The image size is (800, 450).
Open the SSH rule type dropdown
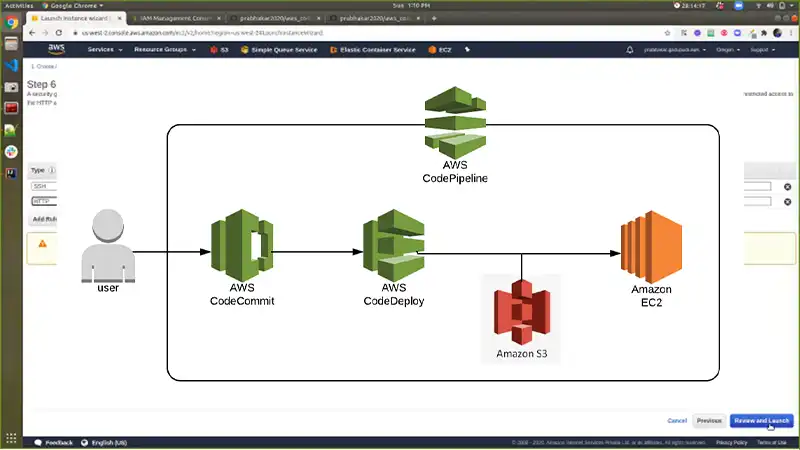[x=44, y=186]
